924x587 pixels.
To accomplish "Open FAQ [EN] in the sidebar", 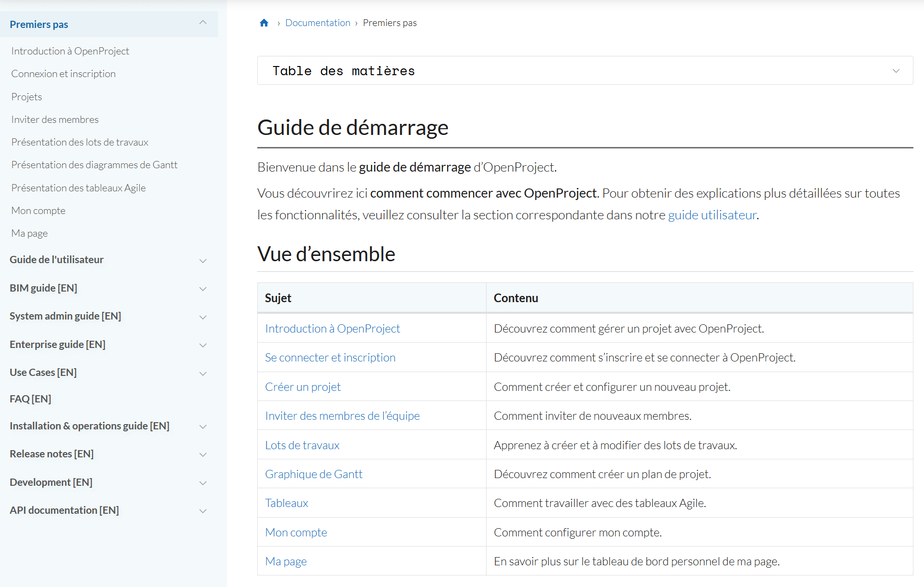I will 30,399.
